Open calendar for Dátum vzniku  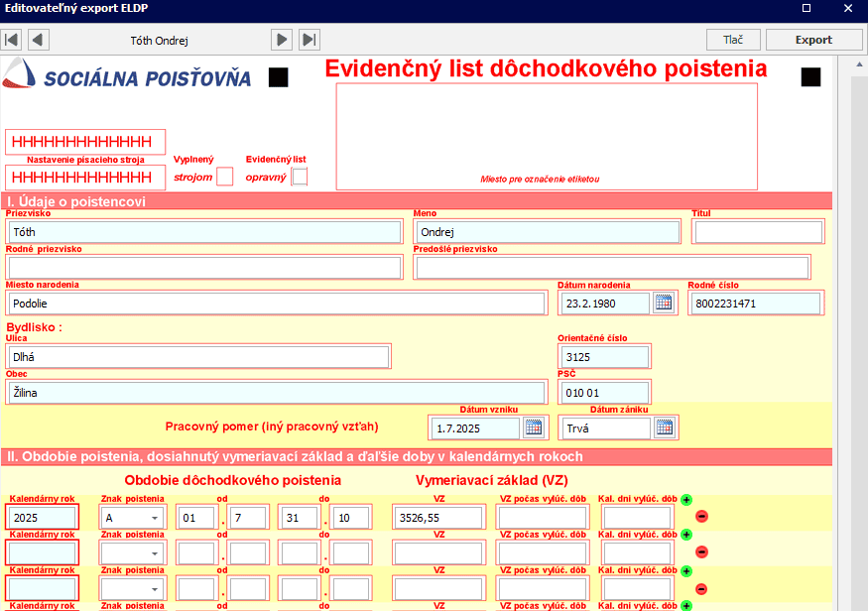(534, 428)
